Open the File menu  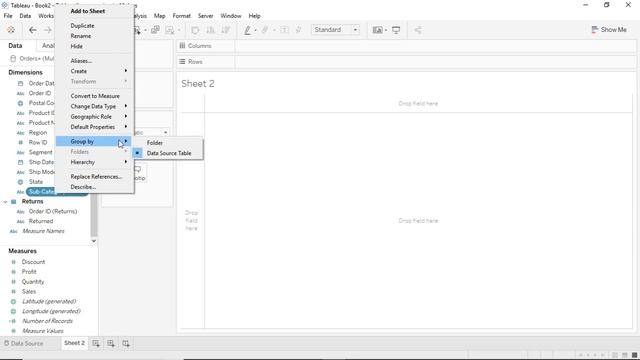tap(8, 16)
